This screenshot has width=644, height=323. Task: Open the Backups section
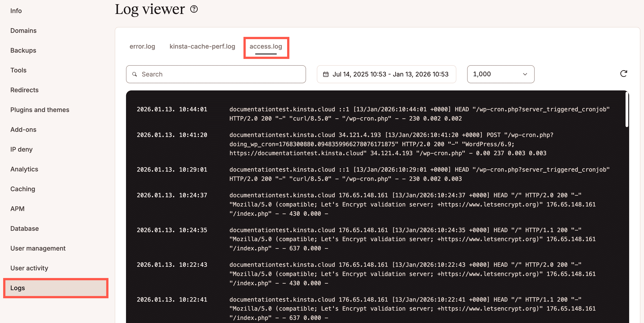pos(23,50)
